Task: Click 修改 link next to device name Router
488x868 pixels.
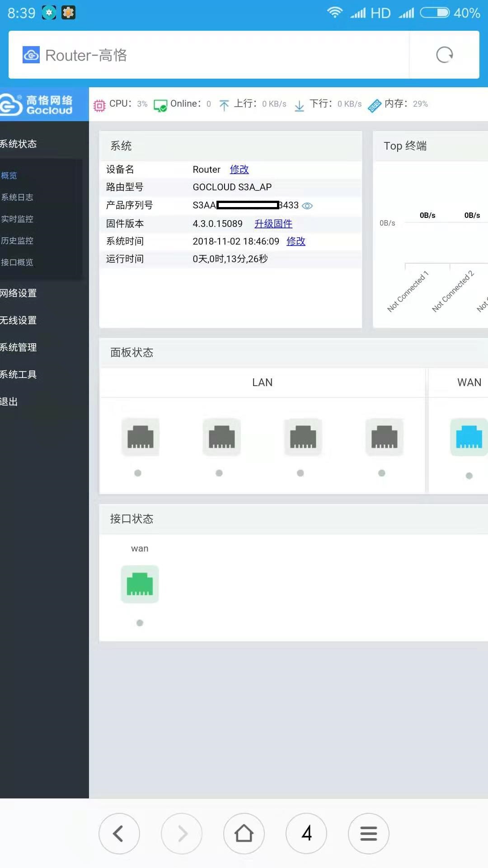Action: click(239, 169)
